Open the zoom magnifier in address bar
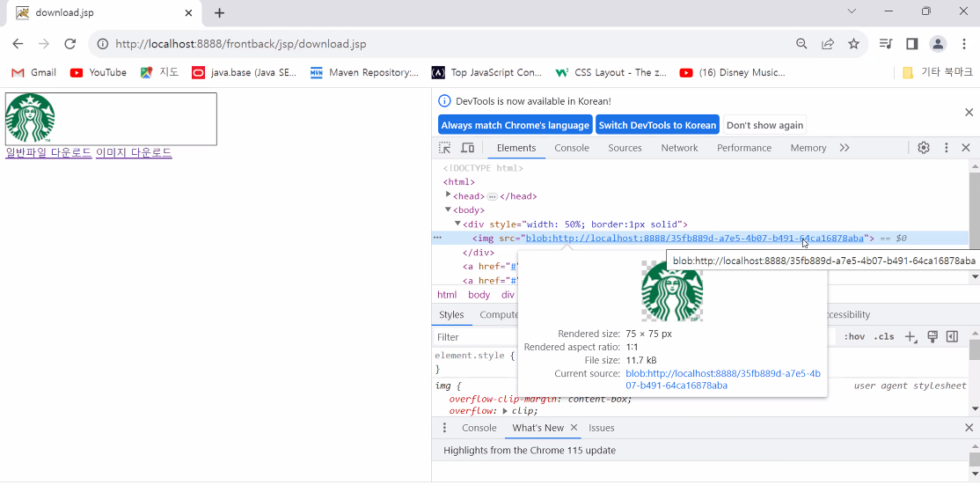The height and width of the screenshot is (485, 980). click(801, 44)
